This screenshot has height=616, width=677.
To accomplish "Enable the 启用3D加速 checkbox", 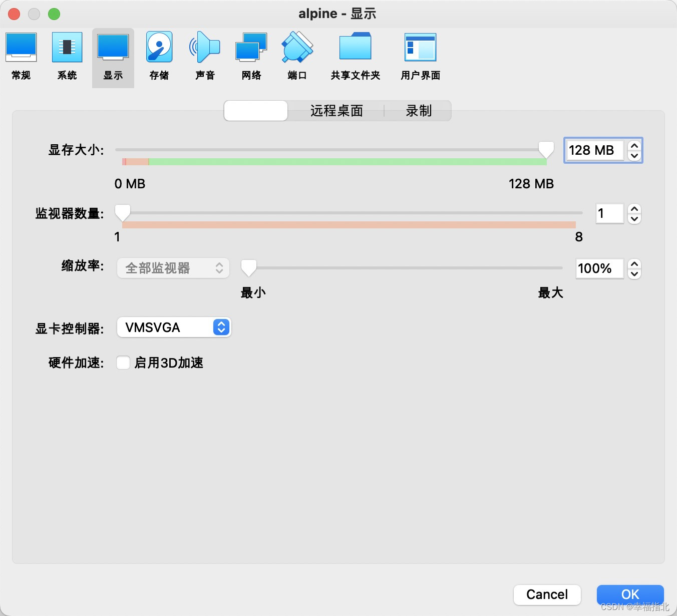I will click(x=123, y=363).
